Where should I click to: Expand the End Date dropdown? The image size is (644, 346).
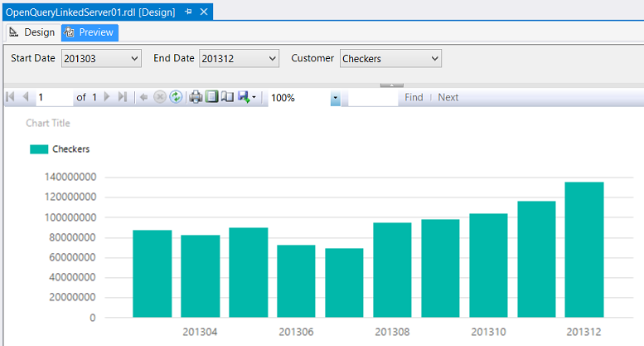[x=273, y=59]
